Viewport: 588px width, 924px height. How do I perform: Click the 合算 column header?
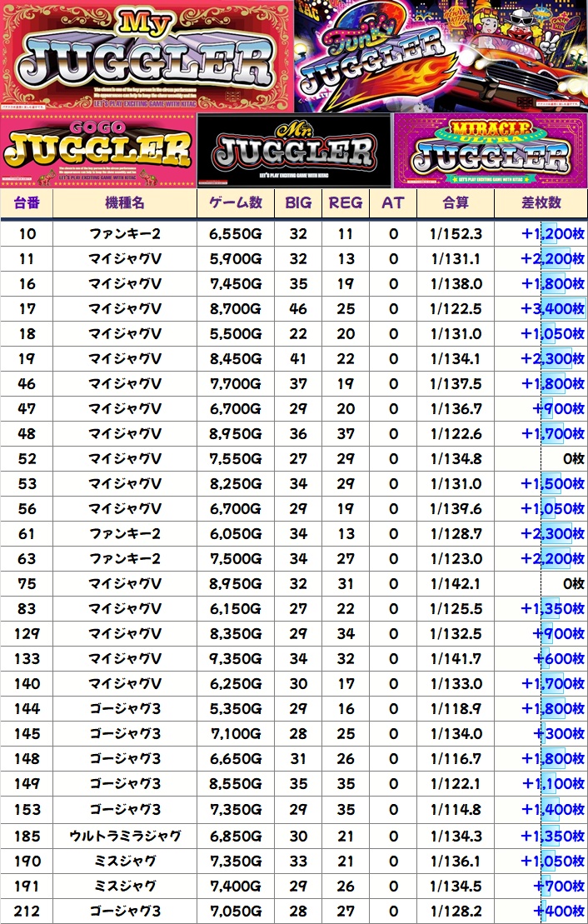pyautogui.click(x=456, y=203)
